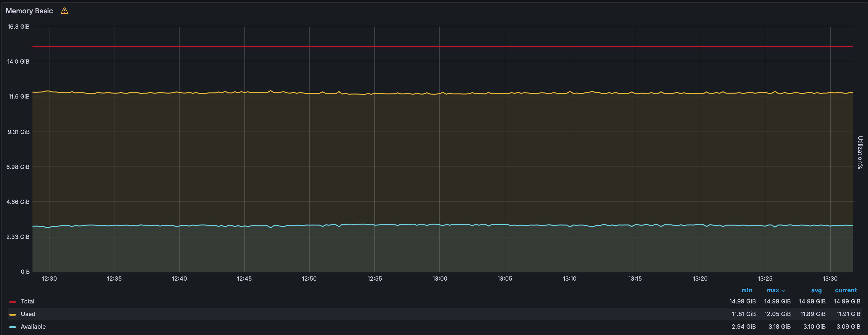The width and height of the screenshot is (868, 335).
Task: Click the Used current value 11.91 GiB
Action: [x=848, y=314]
